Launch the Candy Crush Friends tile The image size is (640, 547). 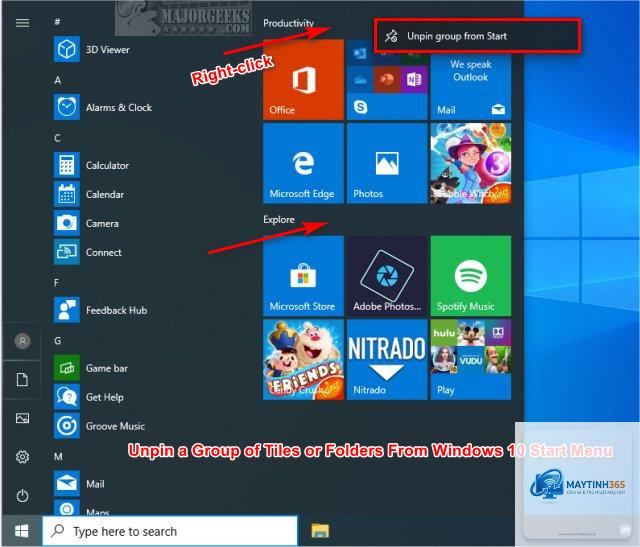303,360
